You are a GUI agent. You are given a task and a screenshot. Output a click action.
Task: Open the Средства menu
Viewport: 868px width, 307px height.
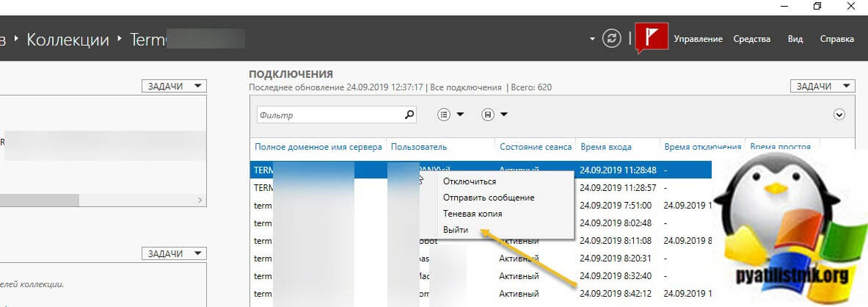tap(752, 39)
